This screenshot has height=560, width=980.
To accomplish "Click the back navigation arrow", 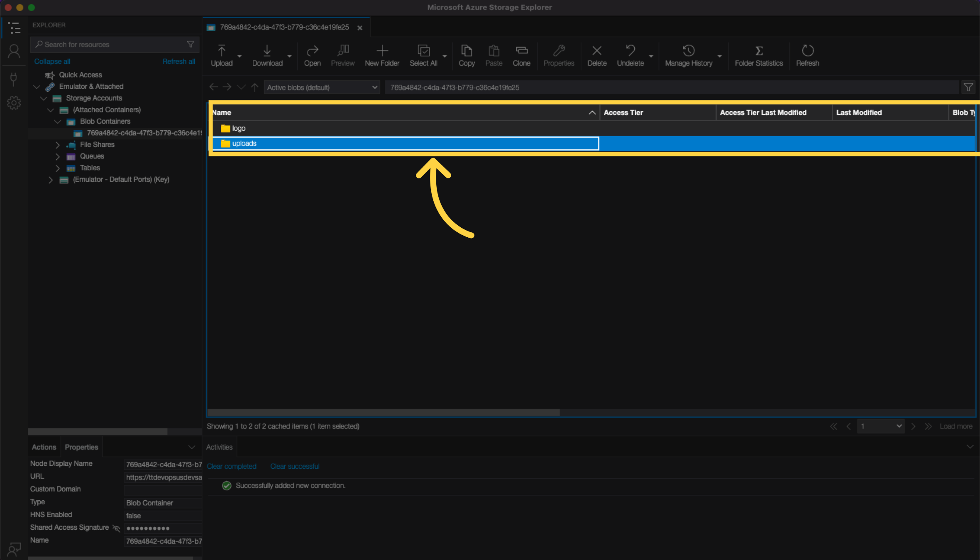I will click(x=213, y=87).
